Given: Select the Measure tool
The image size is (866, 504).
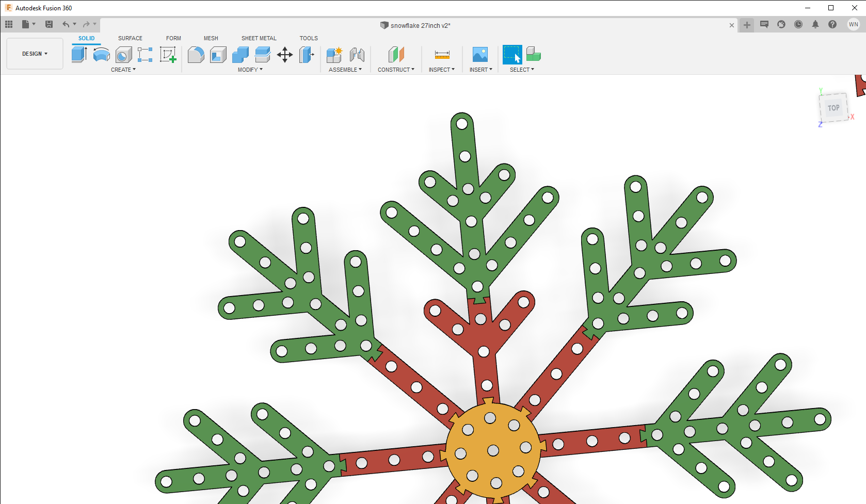Looking at the screenshot, I should pyautogui.click(x=442, y=54).
